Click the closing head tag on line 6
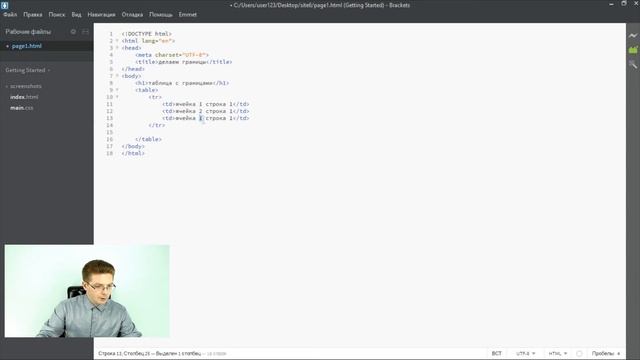 133,69
